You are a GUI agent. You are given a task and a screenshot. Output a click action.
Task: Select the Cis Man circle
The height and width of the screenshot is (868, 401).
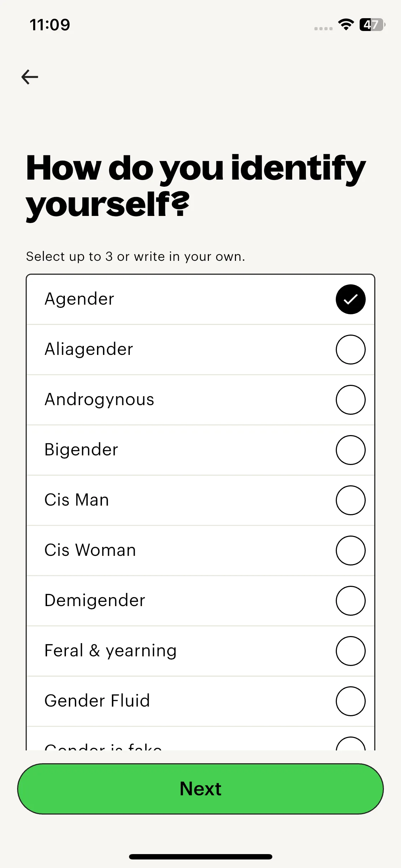coord(350,500)
